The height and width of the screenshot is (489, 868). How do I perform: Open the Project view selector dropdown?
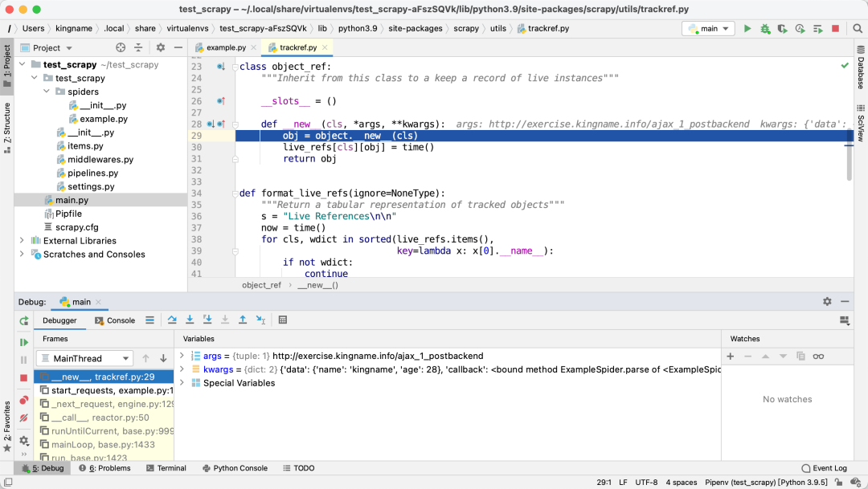click(47, 47)
